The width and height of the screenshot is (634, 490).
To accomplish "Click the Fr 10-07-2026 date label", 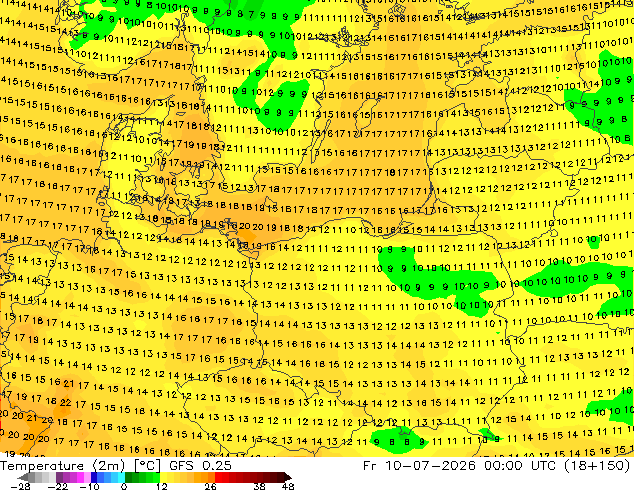I will tap(419, 466).
